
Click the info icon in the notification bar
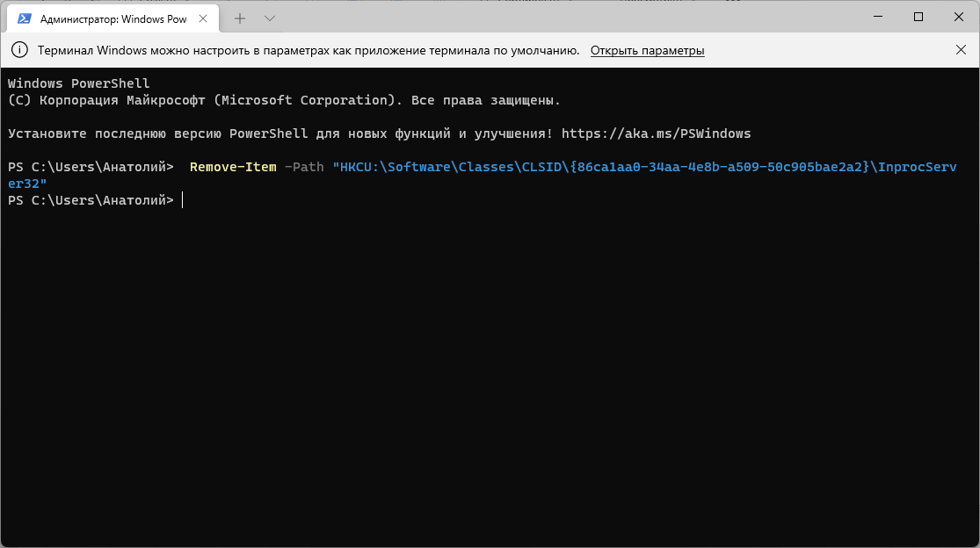tap(19, 51)
